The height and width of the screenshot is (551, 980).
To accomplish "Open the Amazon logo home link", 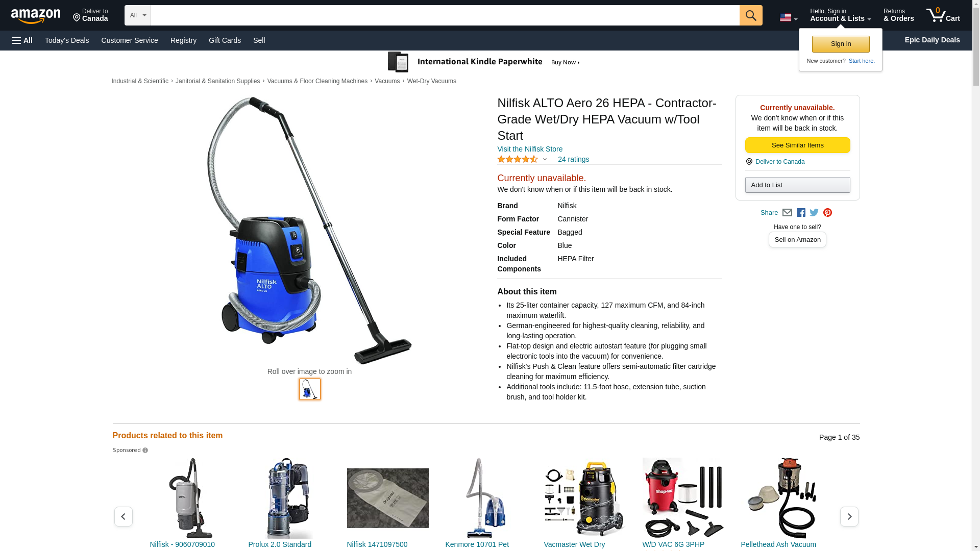I will click(x=36, y=16).
